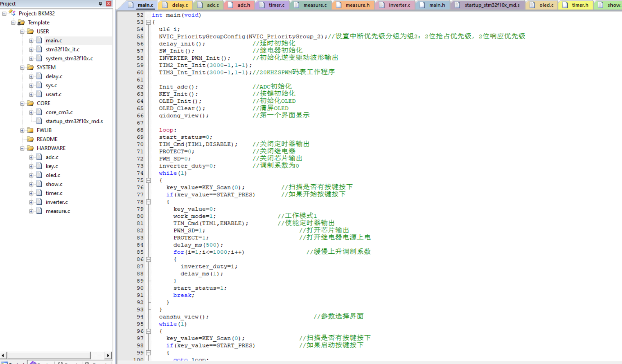Switch to the inverter.c editor tab
Screen dimensions: 622x364
coord(395,5)
